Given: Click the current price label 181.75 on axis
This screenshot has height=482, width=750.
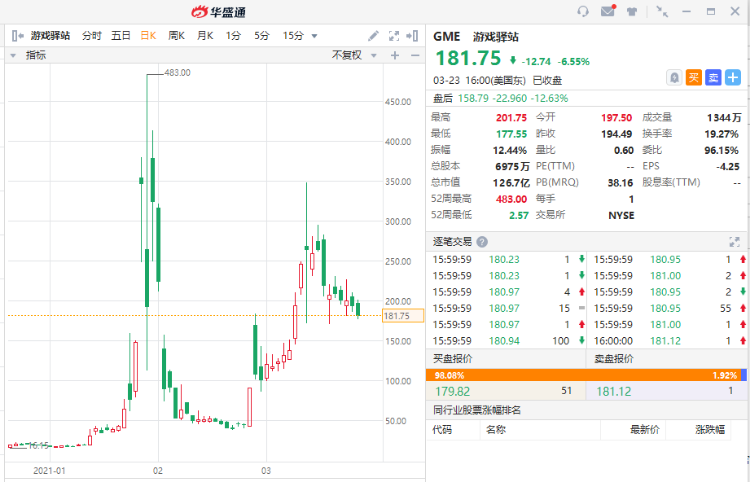Looking at the screenshot, I should [x=403, y=316].
